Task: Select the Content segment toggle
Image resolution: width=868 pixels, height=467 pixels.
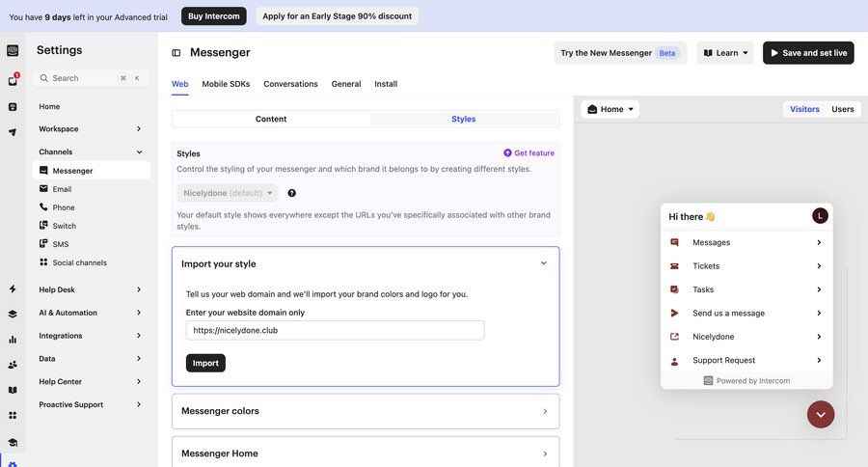Action: [x=271, y=119]
